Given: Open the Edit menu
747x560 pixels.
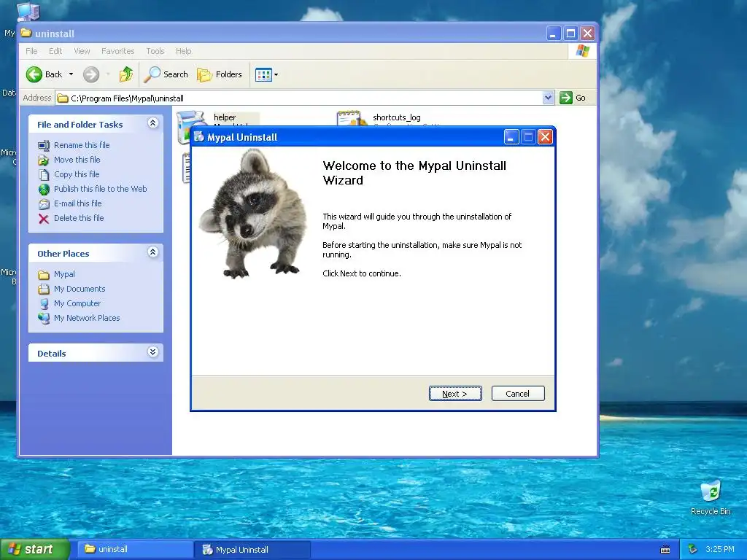Looking at the screenshot, I should (x=55, y=51).
